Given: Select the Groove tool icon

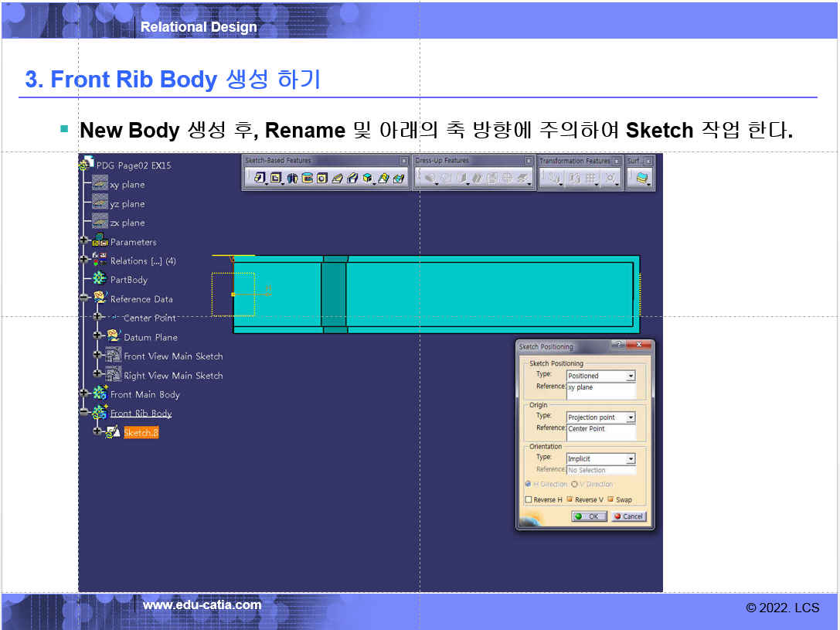Looking at the screenshot, I should (307, 179).
